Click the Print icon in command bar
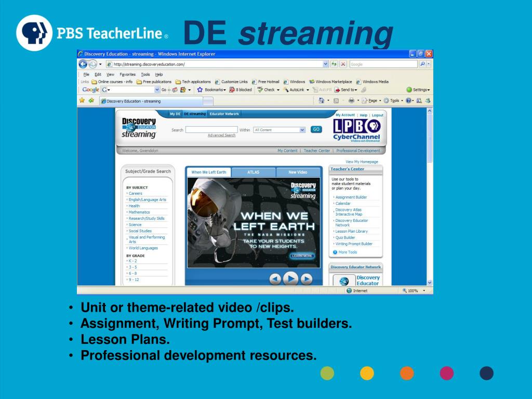Viewport: 532px width, 399px height. tap(352, 100)
